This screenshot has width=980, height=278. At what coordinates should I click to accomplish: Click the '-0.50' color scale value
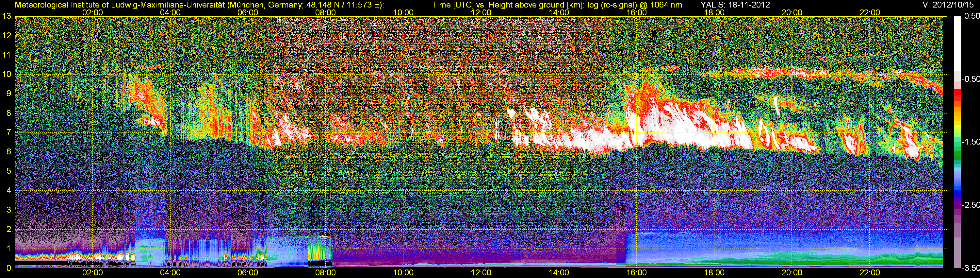coord(971,79)
